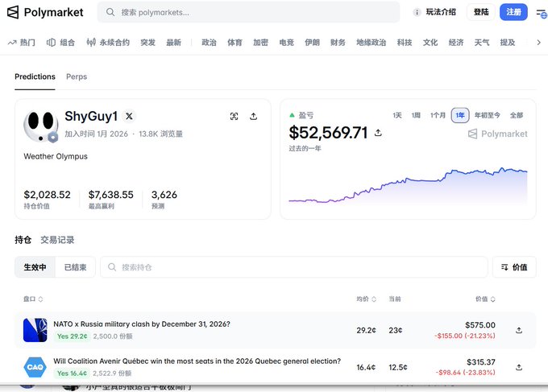Share the NATO x Russia position
Viewport: 548px width, 392px height.
(x=519, y=330)
